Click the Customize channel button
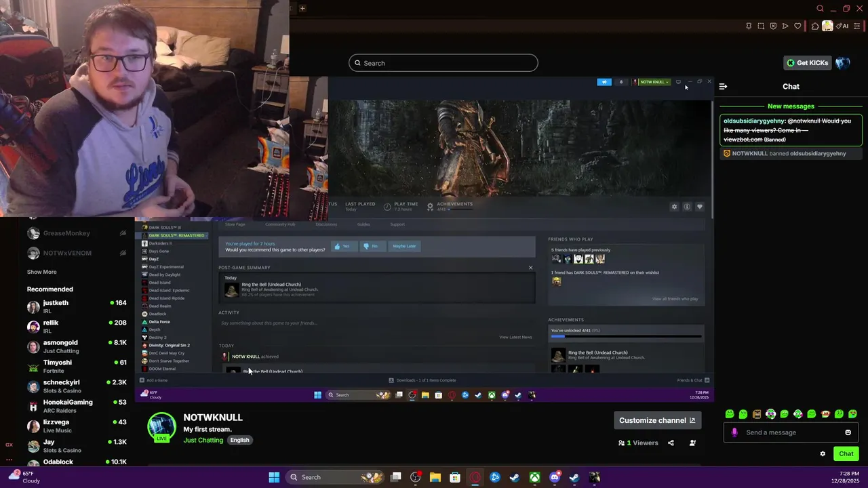Image resolution: width=868 pixels, height=488 pixels. pos(657,420)
